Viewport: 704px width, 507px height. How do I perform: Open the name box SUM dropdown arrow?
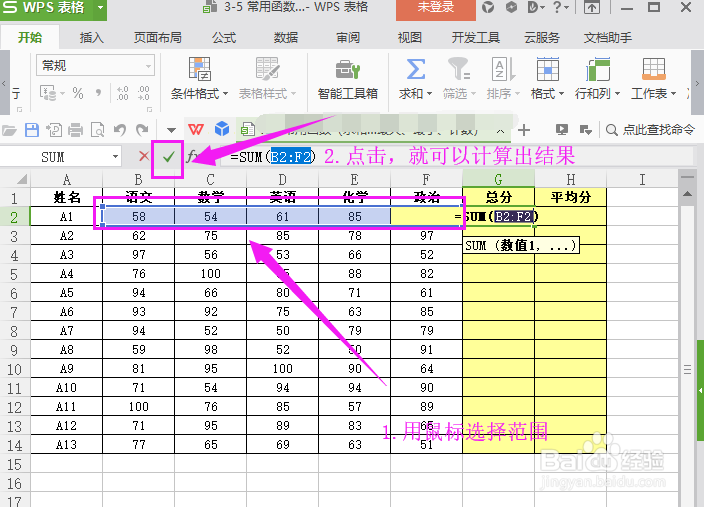tap(115, 157)
